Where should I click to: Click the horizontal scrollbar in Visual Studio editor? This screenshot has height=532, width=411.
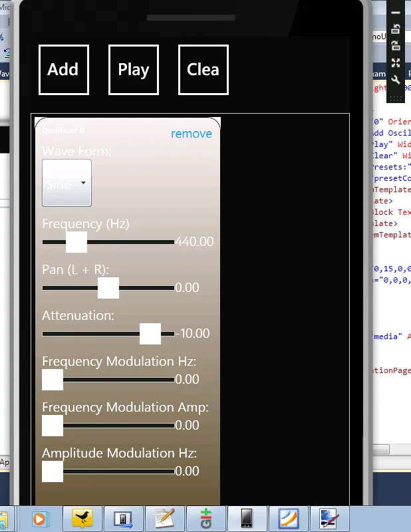pyautogui.click(x=381, y=450)
